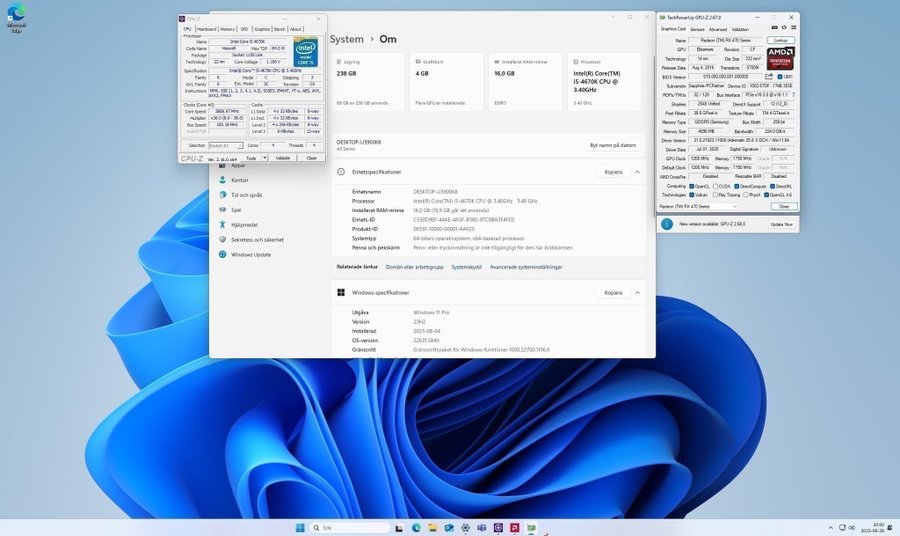
Task: Click GPU-Z screenshot camera icon
Action: [774, 28]
